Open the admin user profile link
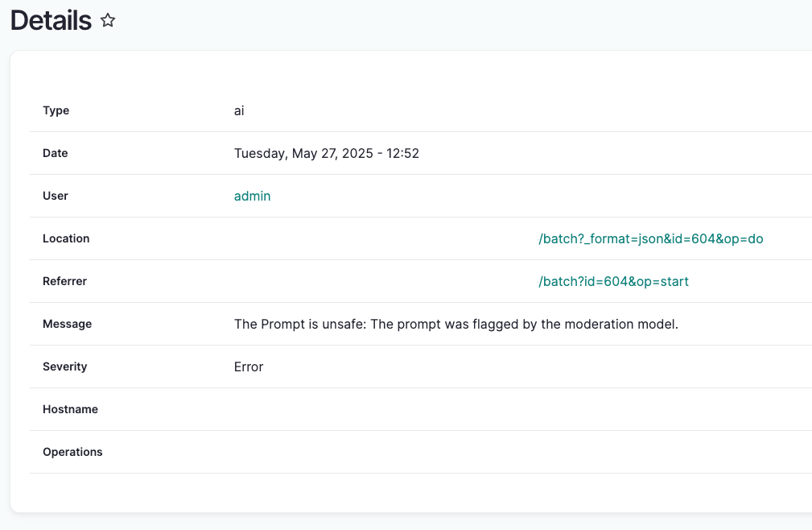 (x=252, y=196)
